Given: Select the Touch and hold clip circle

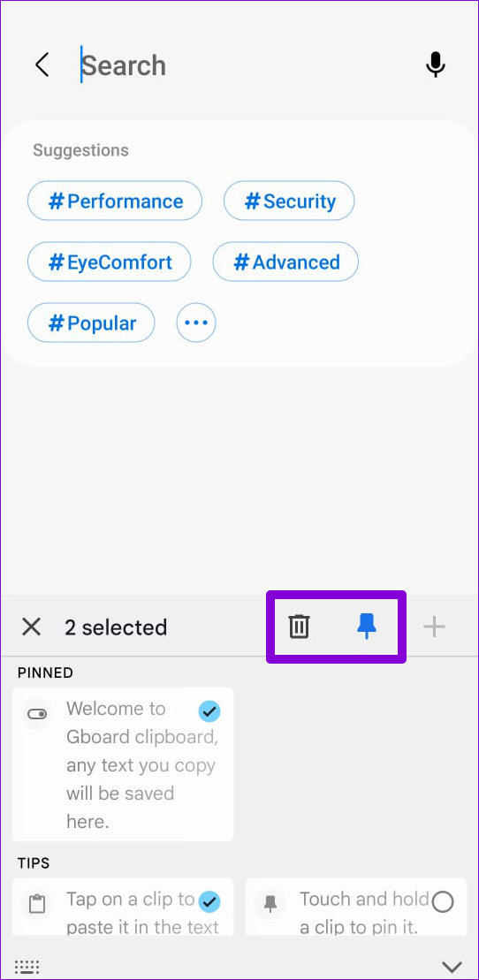Looking at the screenshot, I should coord(443,902).
